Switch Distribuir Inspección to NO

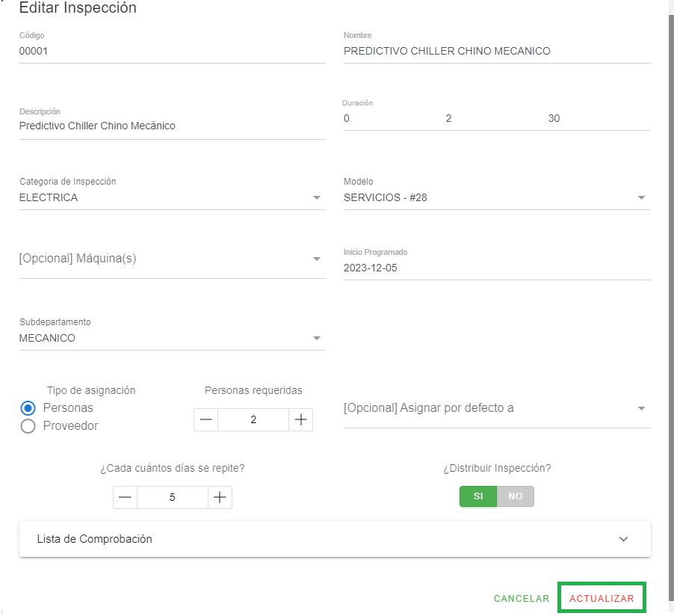[x=516, y=496]
